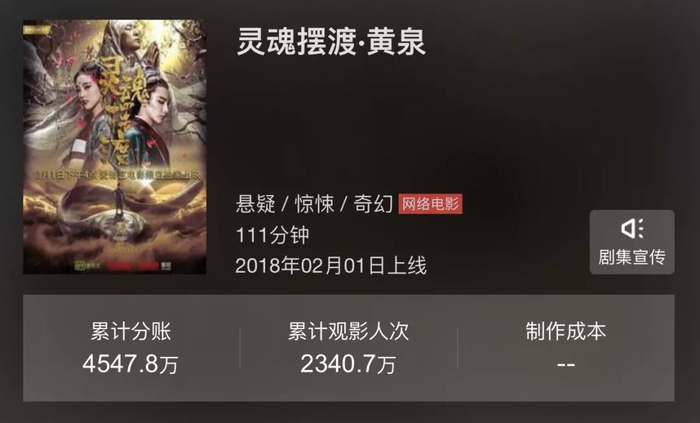Click the iQiyi logo on poster bottom
The height and width of the screenshot is (423, 700).
86,265
